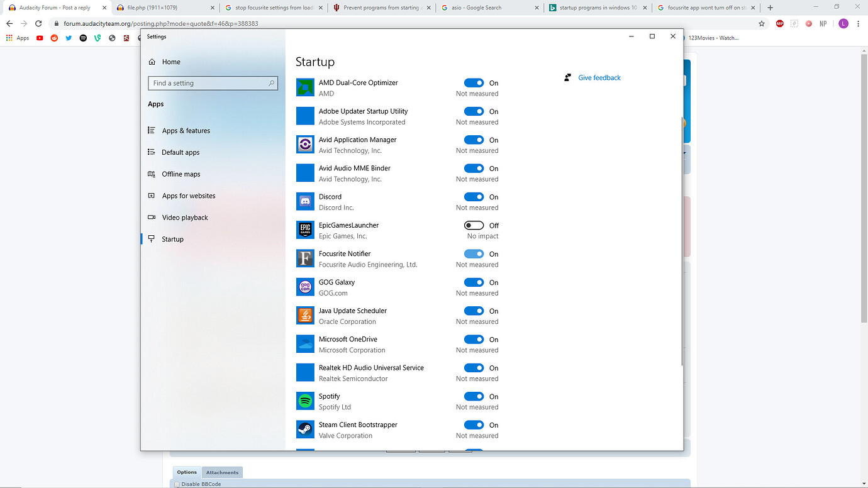Image resolution: width=868 pixels, height=488 pixels.
Task: Switch to the Attachments tab
Action: coord(222,472)
